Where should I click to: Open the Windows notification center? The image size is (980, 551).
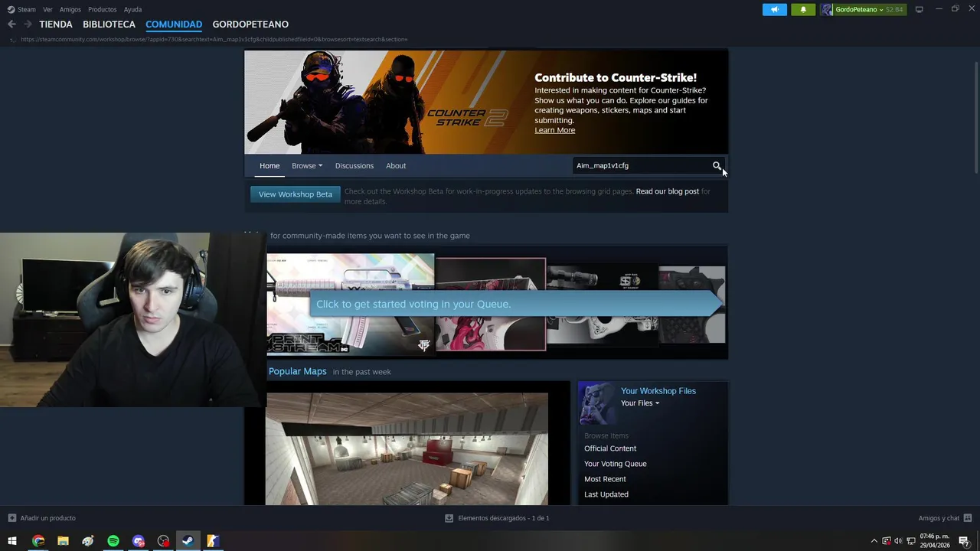click(x=965, y=541)
